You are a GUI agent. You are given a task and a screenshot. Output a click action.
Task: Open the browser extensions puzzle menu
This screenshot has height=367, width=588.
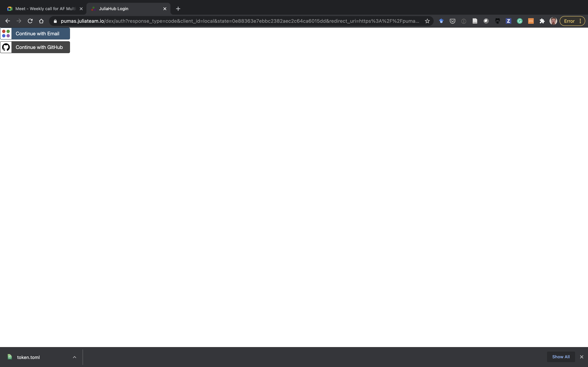tap(542, 21)
